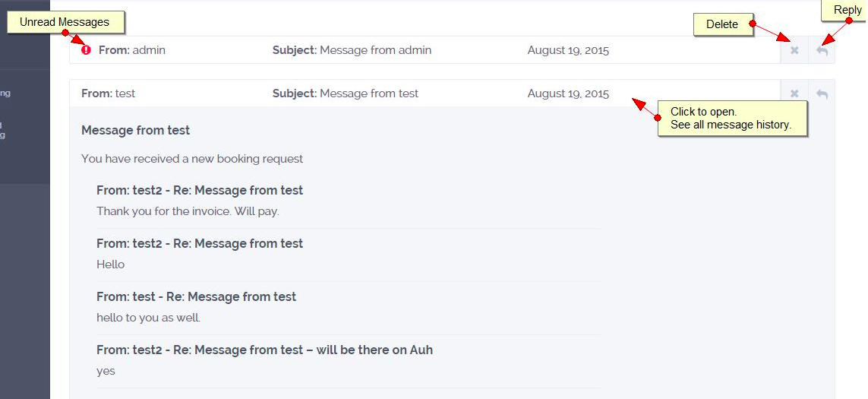The width and height of the screenshot is (868, 399).
Task: Click the "Unread Messages" callout label
Action: [x=65, y=22]
